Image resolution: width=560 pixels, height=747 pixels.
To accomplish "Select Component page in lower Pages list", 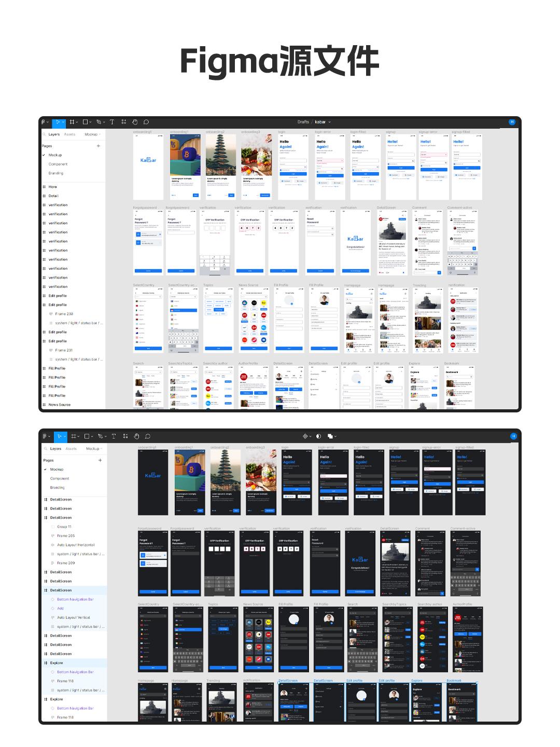I will 60,478.
